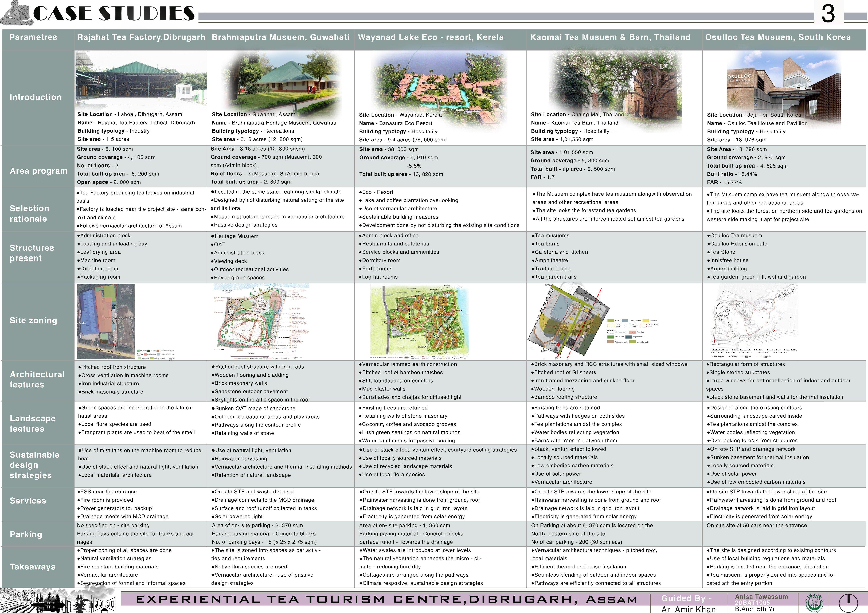Select the EXPERIENTIAL TEA TOURISM CENTRE footer title
Image resolution: width=868 pixels, height=613 pixels.
[x=386, y=599]
